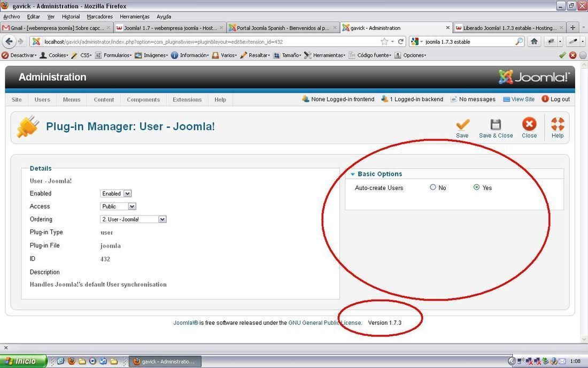588x368 pixels.
Task: Open the Menus admin menu
Action: (72, 99)
